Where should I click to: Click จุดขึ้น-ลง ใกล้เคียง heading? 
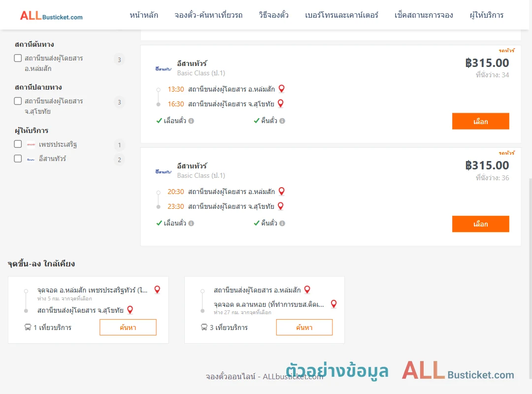click(41, 263)
